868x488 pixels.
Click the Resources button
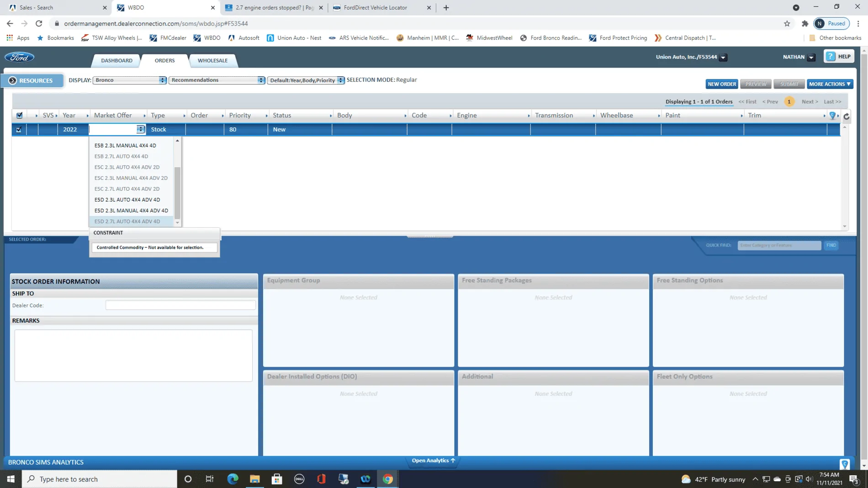32,80
